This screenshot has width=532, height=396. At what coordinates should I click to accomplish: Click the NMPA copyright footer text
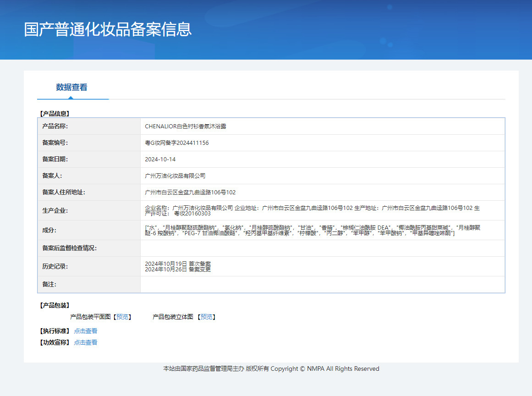[271, 369]
